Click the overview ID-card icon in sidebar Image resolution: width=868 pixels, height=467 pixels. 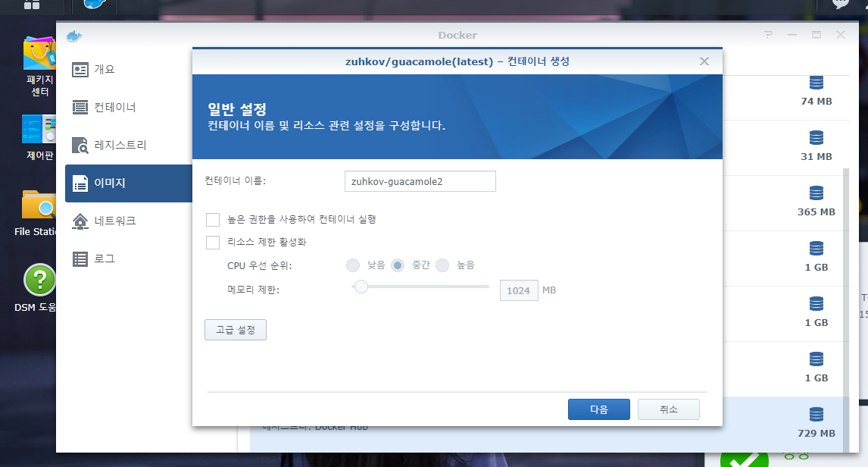pyautogui.click(x=80, y=70)
